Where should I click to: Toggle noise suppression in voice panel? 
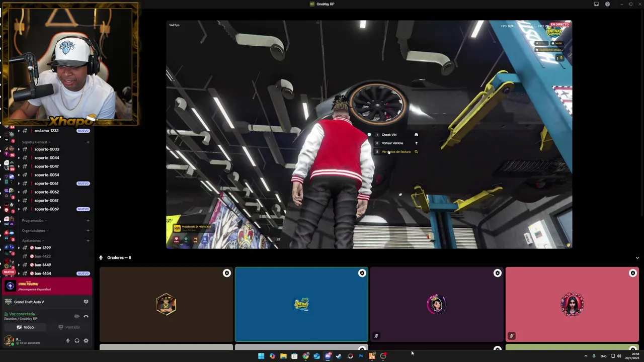(77, 317)
